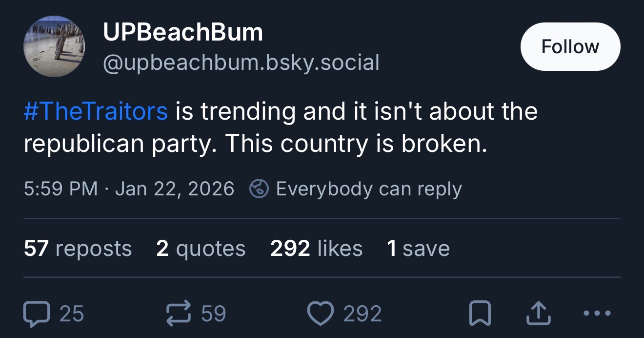Click the reply count number 25
This screenshot has width=644, height=338.
[x=72, y=314]
